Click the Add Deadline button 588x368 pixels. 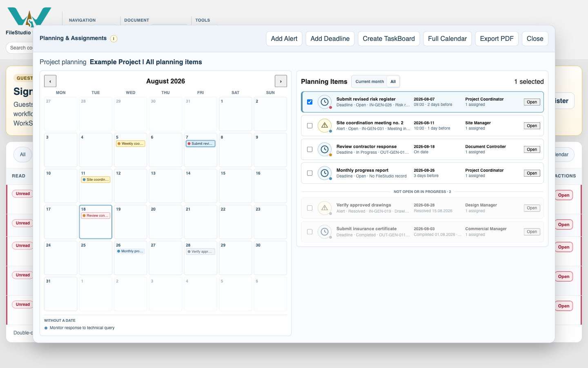coord(330,39)
